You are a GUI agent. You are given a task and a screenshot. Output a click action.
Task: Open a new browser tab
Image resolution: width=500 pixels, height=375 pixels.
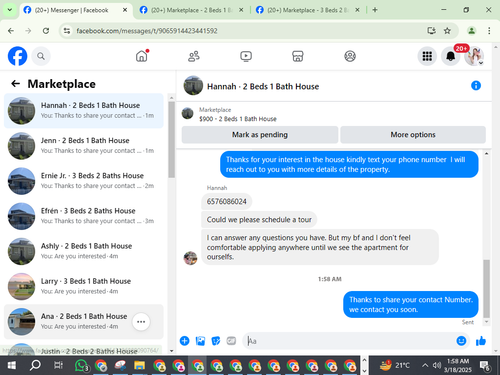(375, 10)
